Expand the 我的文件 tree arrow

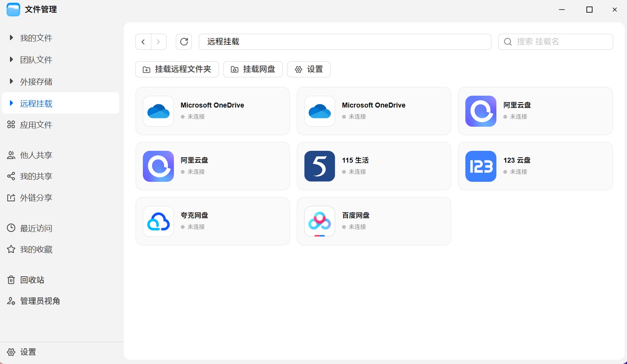coord(11,38)
